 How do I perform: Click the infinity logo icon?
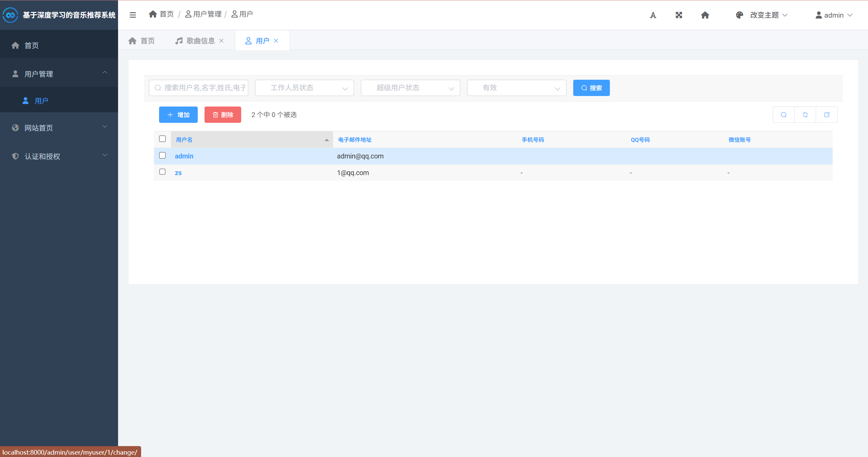[10, 15]
